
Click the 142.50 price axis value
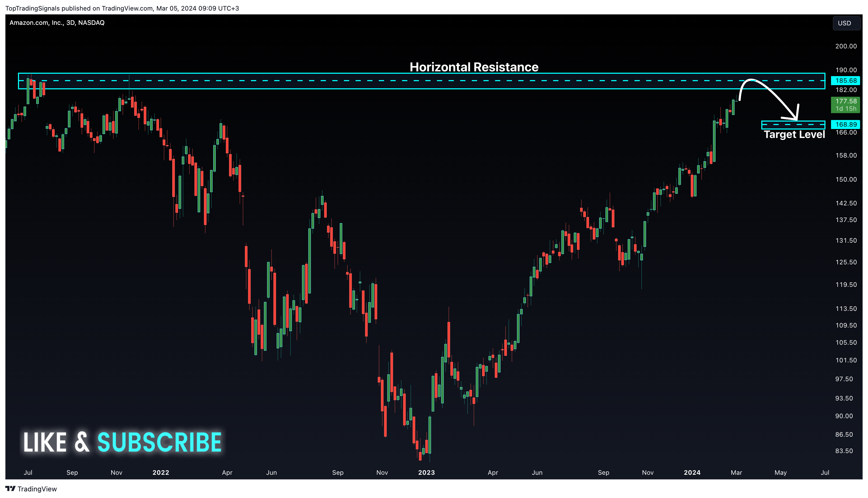tap(846, 204)
